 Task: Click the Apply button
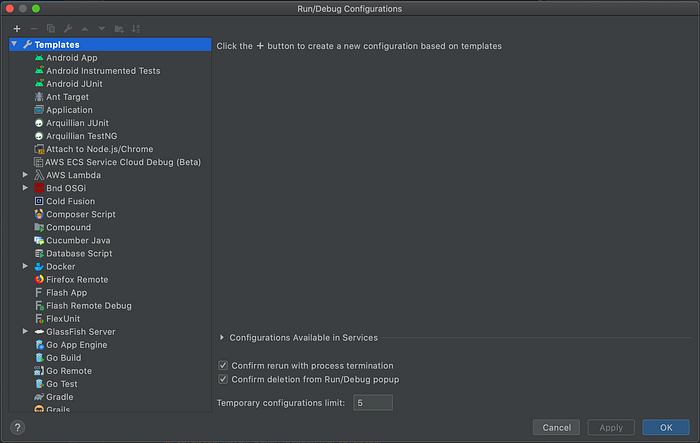[x=611, y=427]
